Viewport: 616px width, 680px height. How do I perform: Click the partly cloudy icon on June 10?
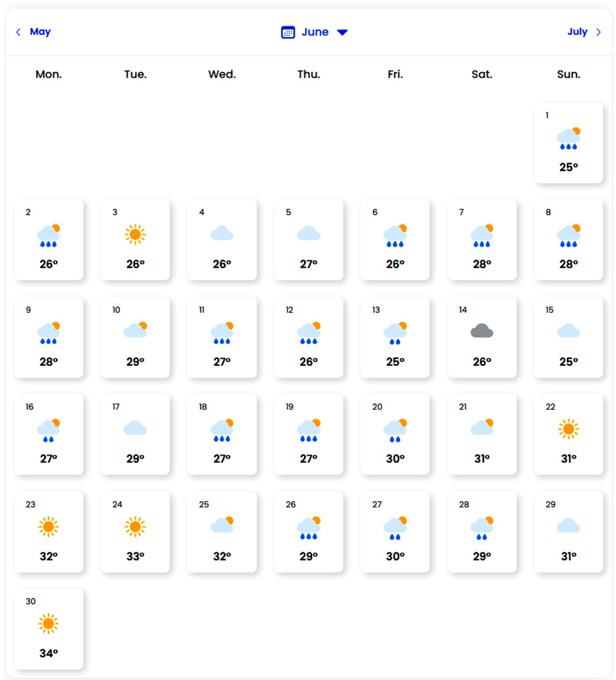(x=135, y=330)
